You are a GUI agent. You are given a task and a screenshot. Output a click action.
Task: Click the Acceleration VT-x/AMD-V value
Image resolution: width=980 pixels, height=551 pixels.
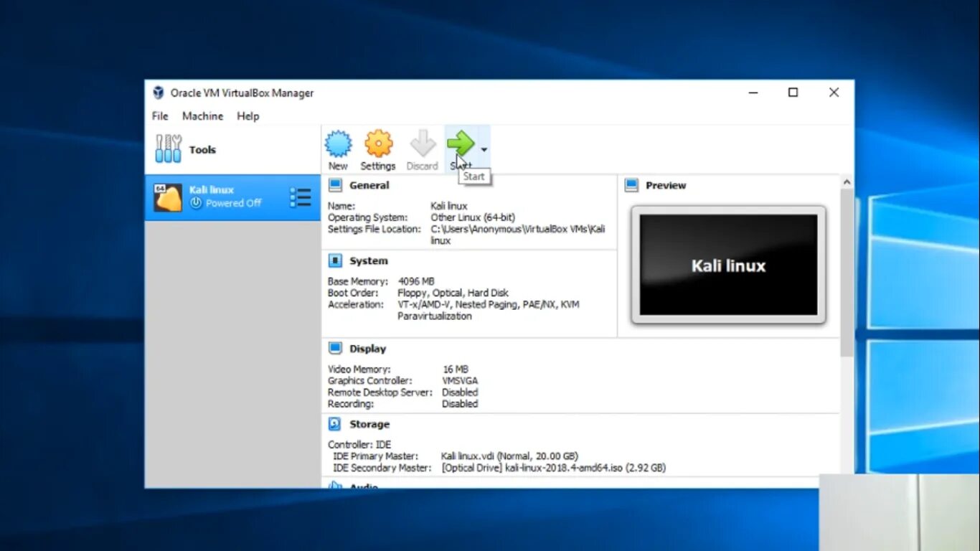pyautogui.click(x=489, y=310)
